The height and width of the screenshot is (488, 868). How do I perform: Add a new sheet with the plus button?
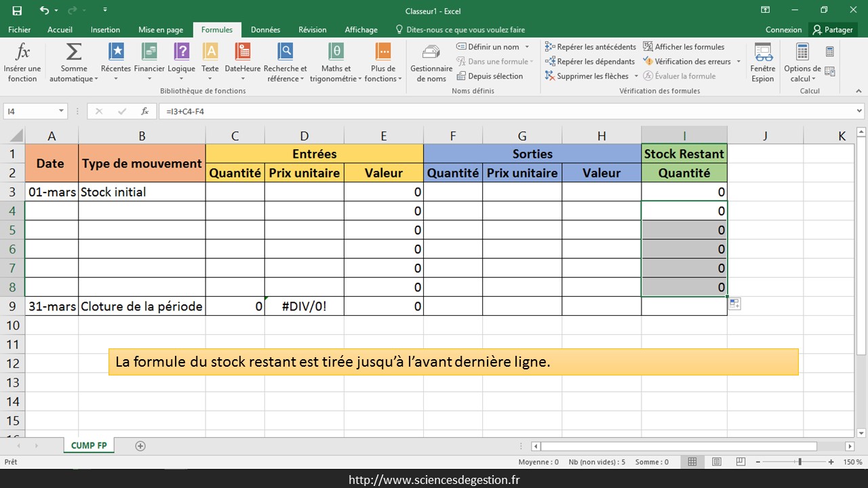click(x=140, y=446)
